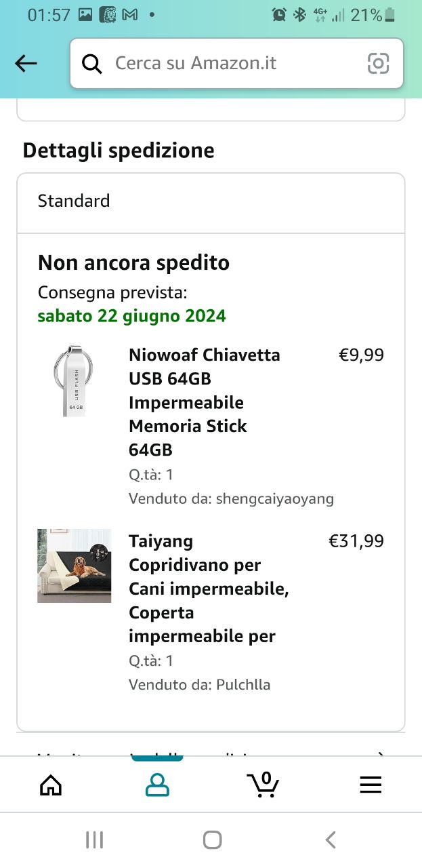Image resolution: width=422 pixels, height=868 pixels.
Task: Expand the partially visible row chevron
Action: coord(381,753)
